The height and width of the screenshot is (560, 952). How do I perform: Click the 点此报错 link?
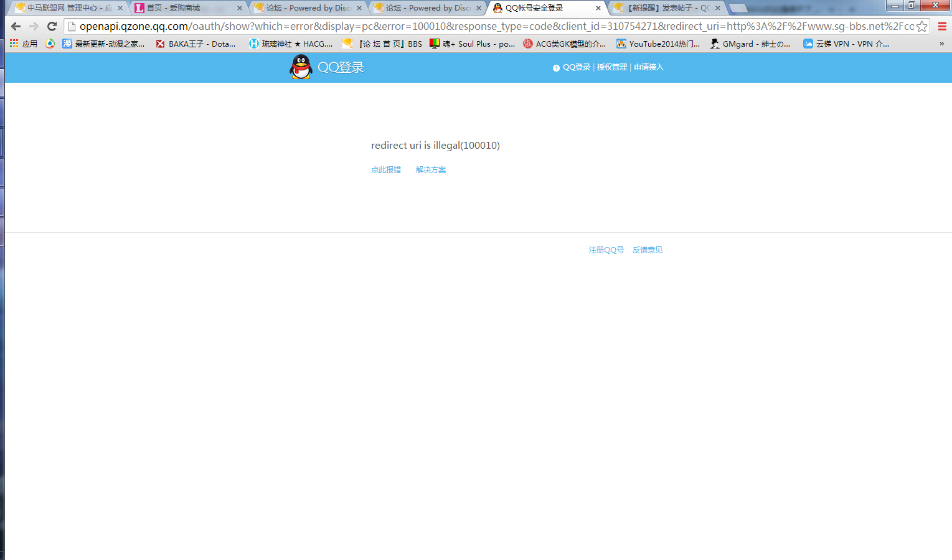386,170
